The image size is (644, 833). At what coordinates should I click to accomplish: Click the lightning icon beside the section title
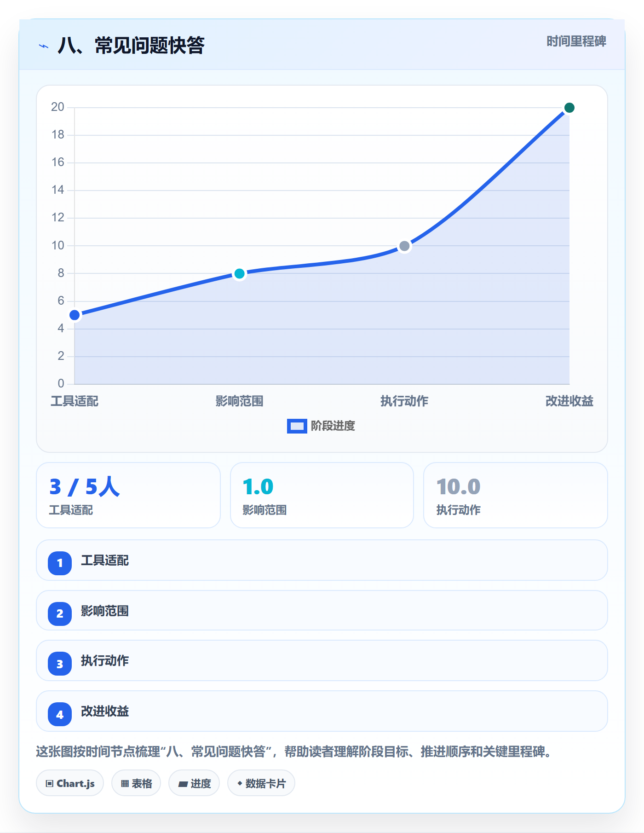(44, 46)
